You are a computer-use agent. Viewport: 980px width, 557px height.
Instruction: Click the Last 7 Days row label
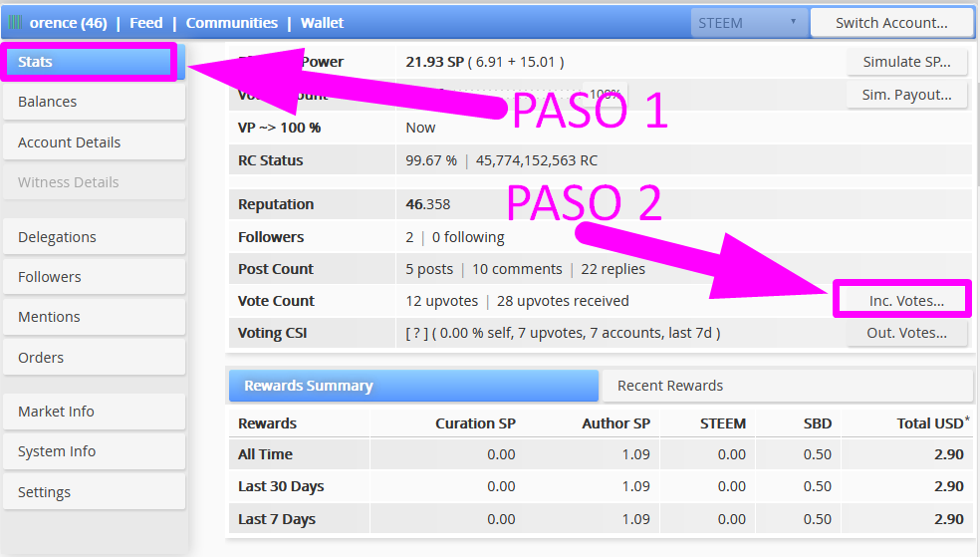point(276,519)
